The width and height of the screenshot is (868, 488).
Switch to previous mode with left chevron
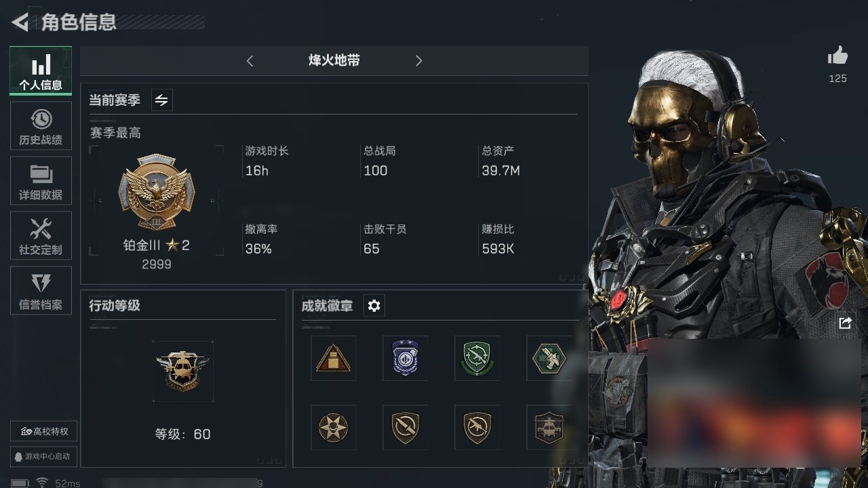250,61
